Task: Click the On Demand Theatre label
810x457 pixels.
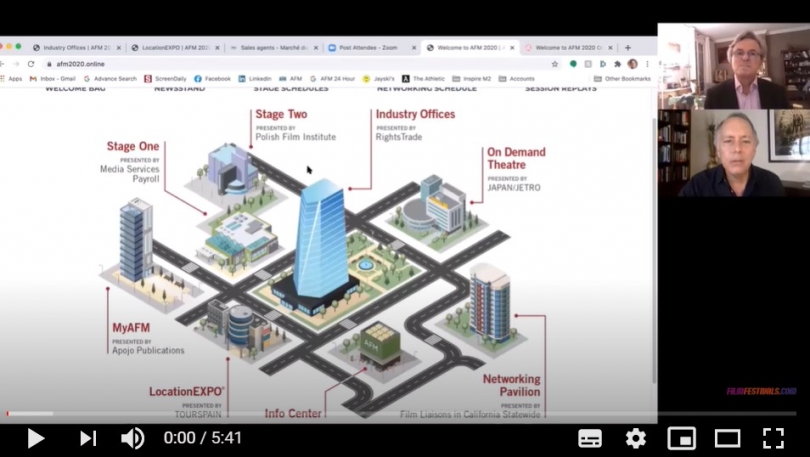Action: [x=516, y=158]
